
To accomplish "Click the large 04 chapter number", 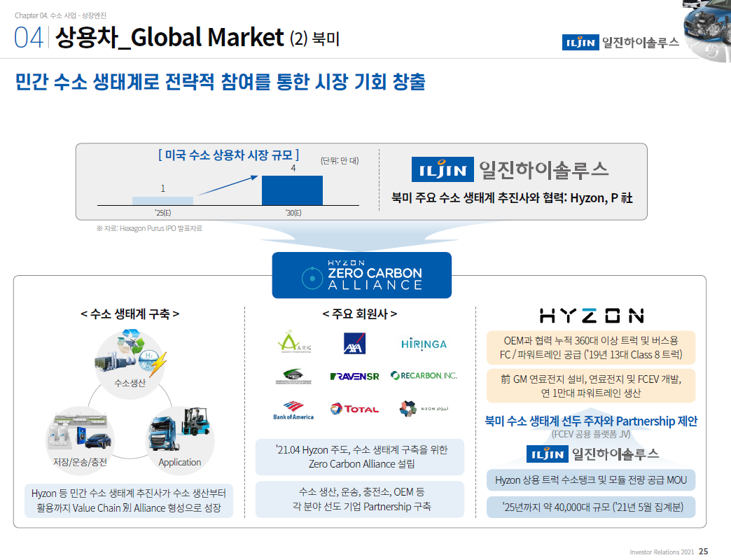I will point(29,37).
